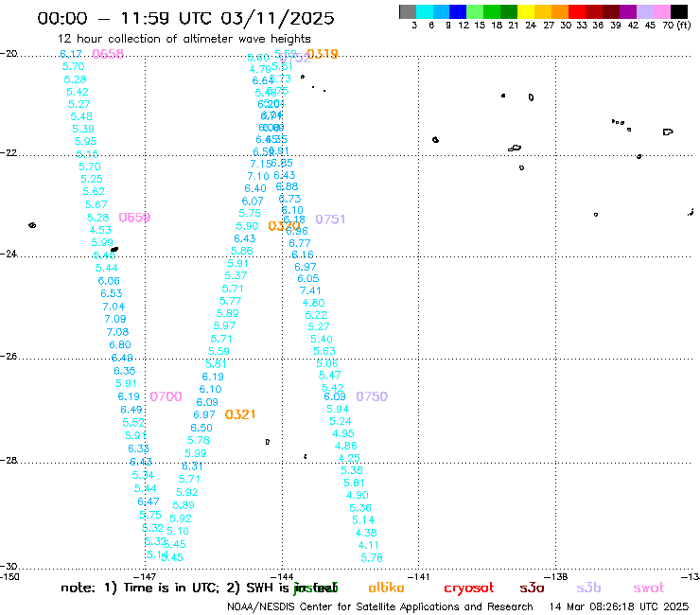The image size is (700, 615).
Task: Click wave height value 6.77
Action: tap(299, 243)
